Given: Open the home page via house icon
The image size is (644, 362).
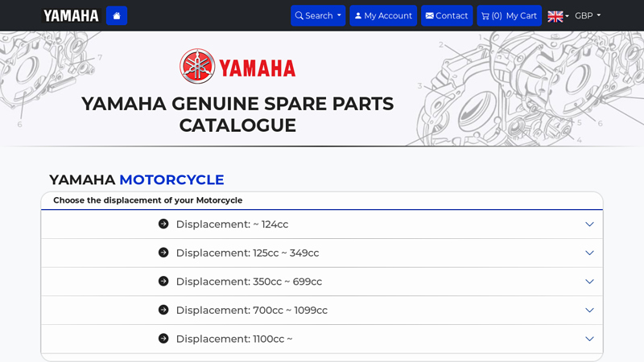Looking at the screenshot, I should click(117, 15).
